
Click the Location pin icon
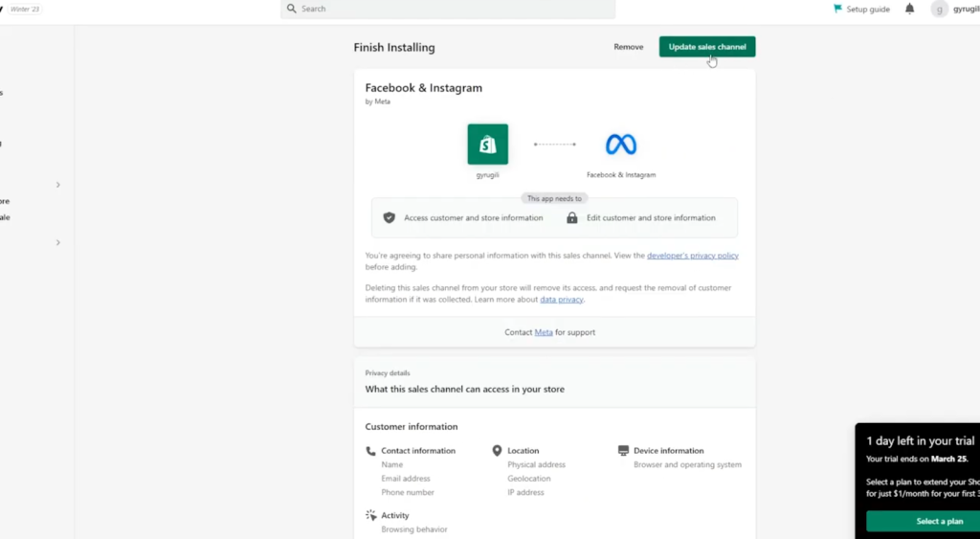click(497, 450)
